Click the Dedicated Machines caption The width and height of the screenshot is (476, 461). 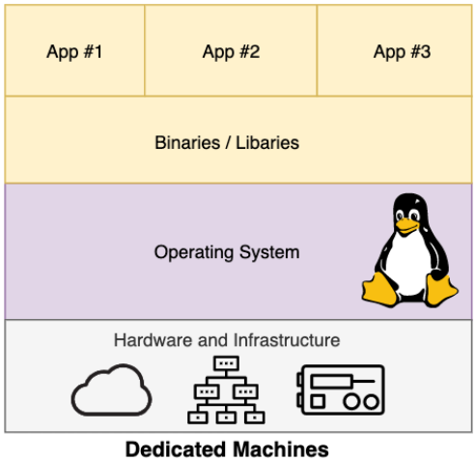pos(227,449)
